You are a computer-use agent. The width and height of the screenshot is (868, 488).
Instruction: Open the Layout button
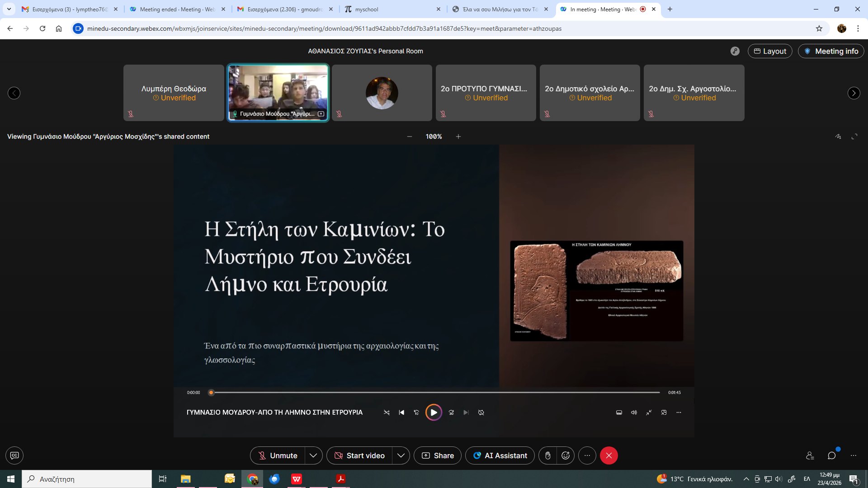click(770, 51)
